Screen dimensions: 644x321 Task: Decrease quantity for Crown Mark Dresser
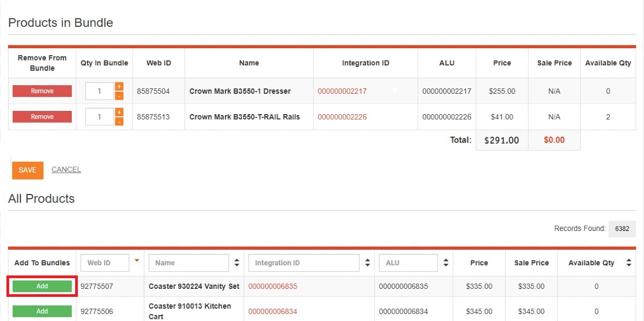[x=119, y=96]
